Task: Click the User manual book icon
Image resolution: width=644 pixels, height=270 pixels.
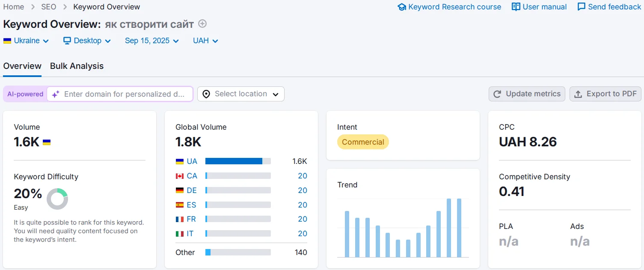Action: (x=516, y=7)
